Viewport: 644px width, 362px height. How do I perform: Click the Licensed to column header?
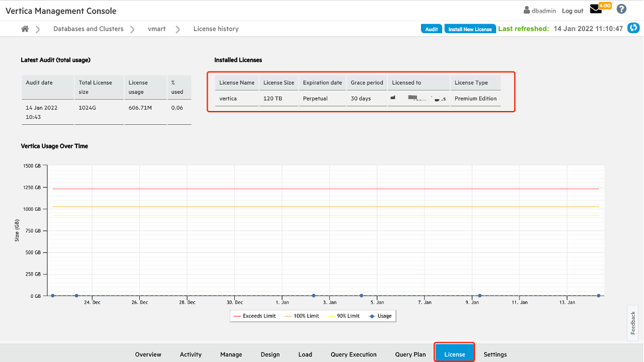pyautogui.click(x=418, y=83)
